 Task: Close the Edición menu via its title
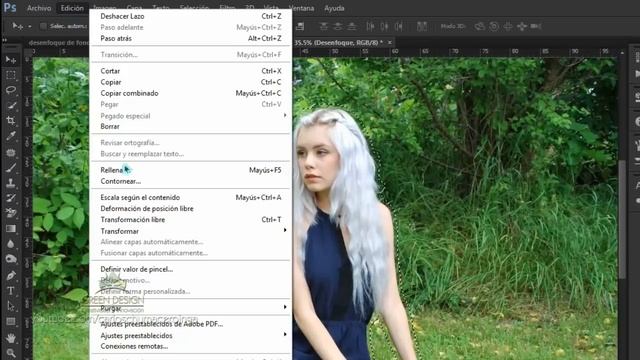pos(72,8)
